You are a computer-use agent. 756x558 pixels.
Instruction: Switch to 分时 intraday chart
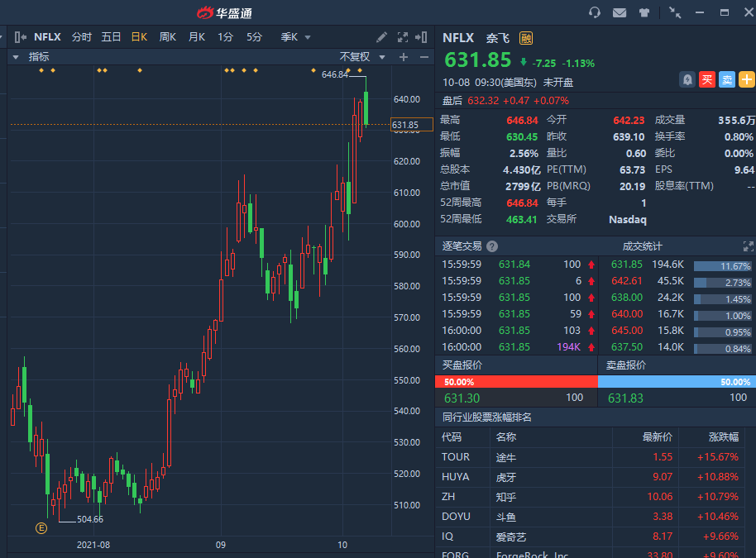(x=82, y=37)
